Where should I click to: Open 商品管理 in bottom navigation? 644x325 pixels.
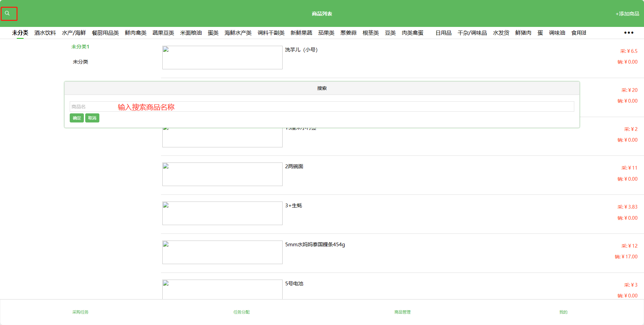pos(402,312)
